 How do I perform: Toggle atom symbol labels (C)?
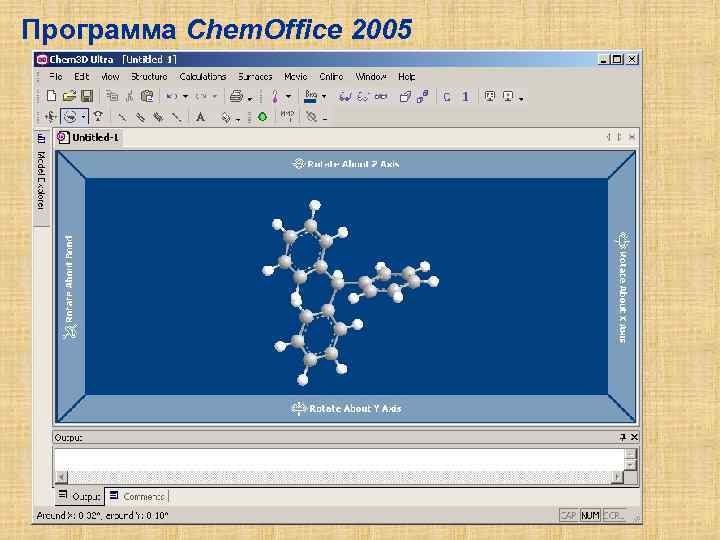447,96
